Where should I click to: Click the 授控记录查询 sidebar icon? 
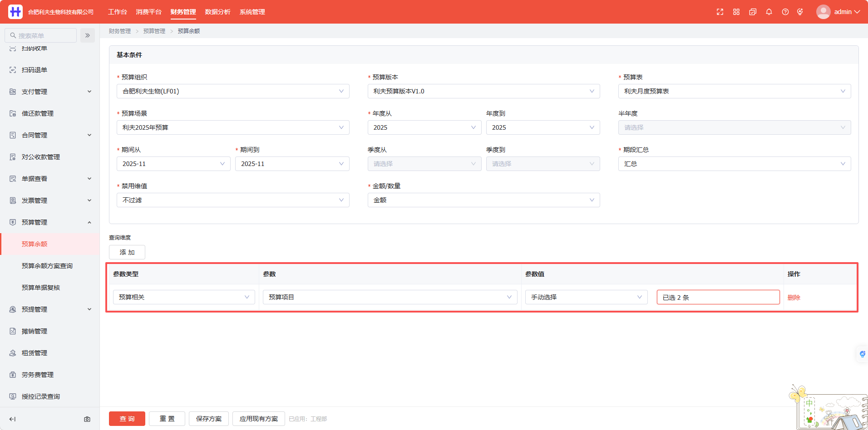13,396
